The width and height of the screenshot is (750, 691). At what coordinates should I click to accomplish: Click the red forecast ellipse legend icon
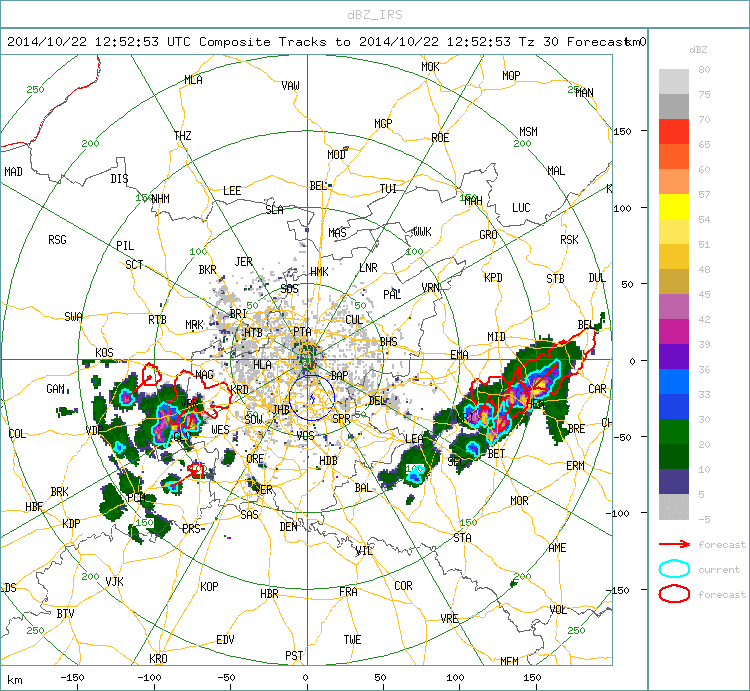click(674, 594)
